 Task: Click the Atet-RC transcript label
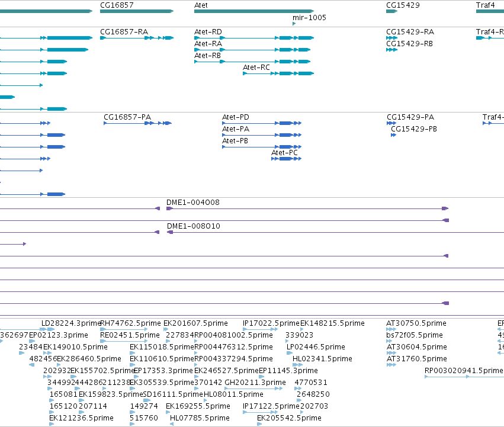(x=256, y=68)
